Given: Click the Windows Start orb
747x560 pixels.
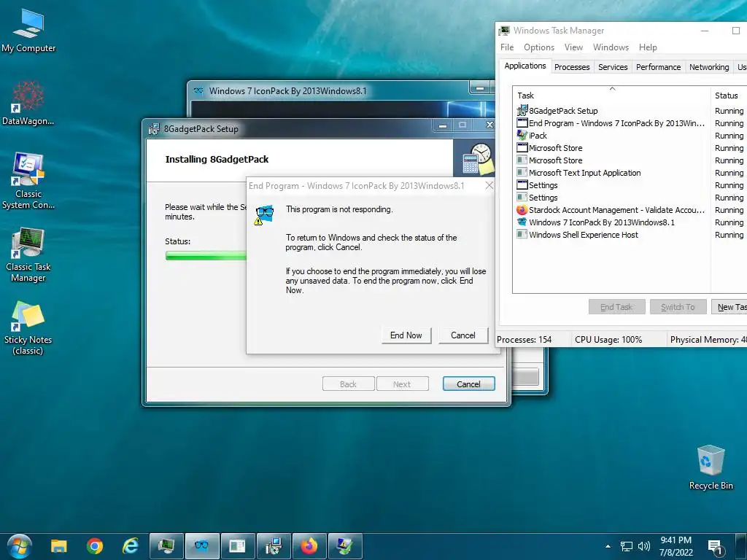Looking at the screenshot, I should point(20,545).
